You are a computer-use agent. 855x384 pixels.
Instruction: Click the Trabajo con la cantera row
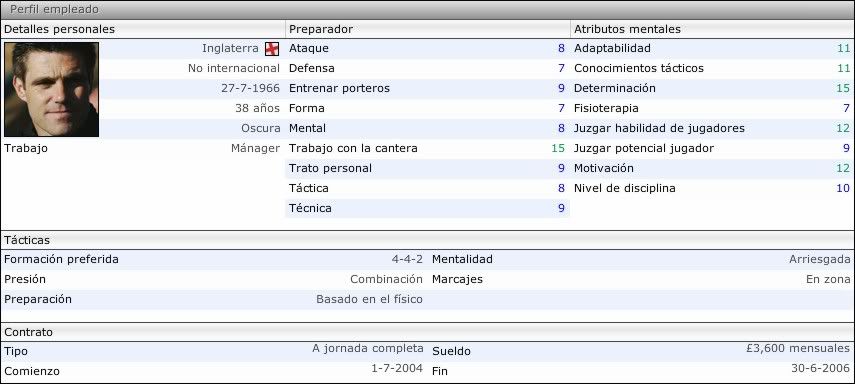coord(428,148)
